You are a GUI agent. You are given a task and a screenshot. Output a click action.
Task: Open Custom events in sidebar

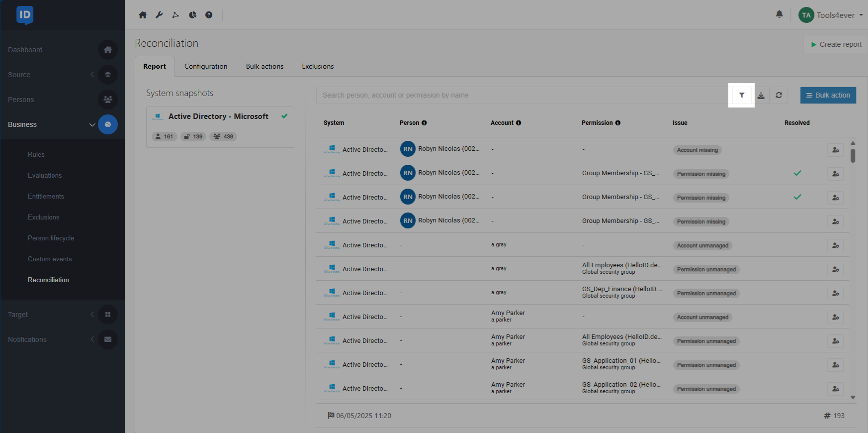(x=50, y=259)
